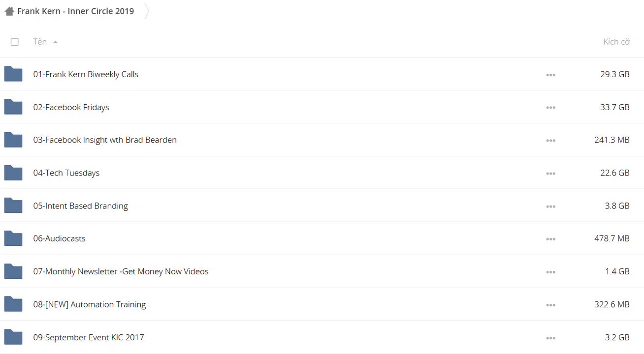Image resolution: width=644 pixels, height=354 pixels.
Task: Open the 02-Facebook Fridays folder
Action: pyautogui.click(x=71, y=107)
